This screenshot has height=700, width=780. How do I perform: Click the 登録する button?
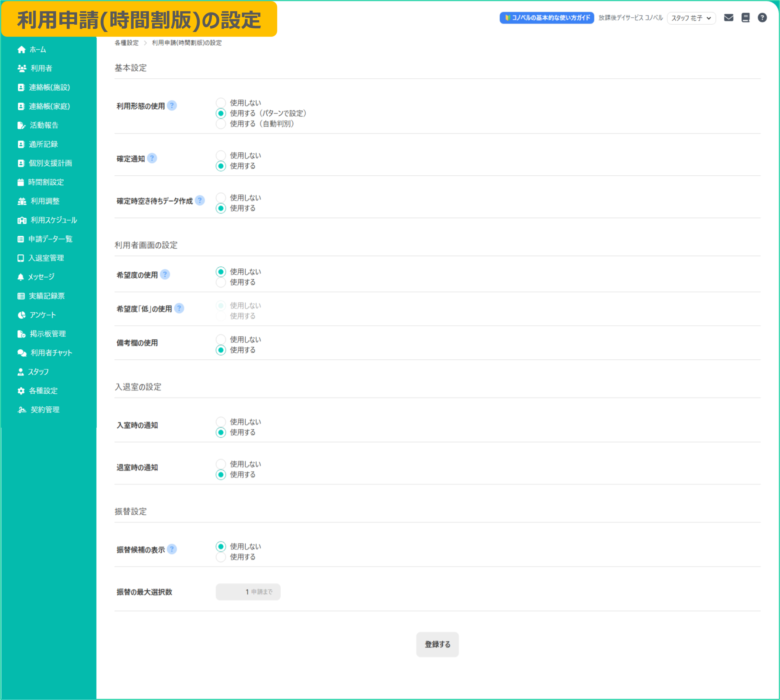coord(437,644)
